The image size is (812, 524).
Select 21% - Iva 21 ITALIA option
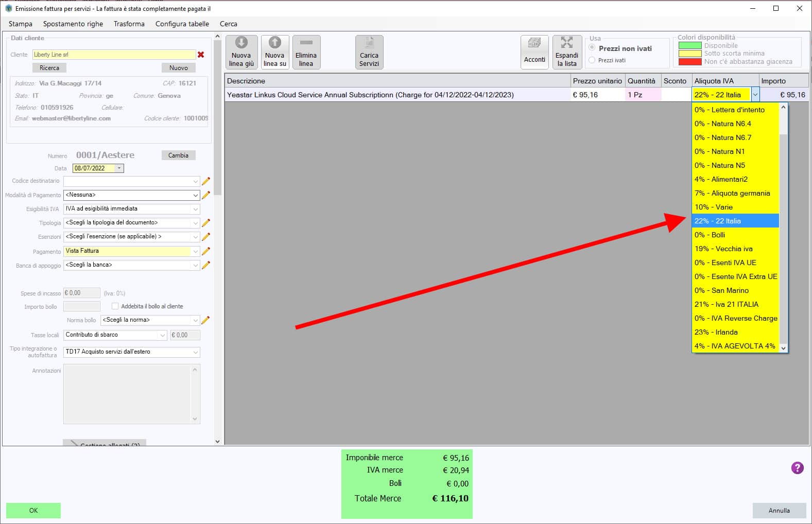pos(735,304)
